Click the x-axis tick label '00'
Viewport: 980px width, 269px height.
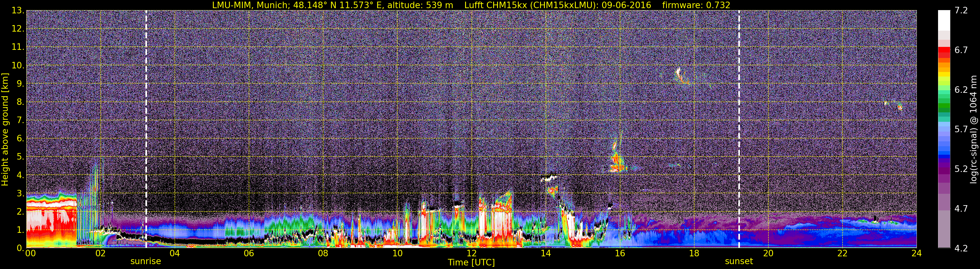[31, 253]
